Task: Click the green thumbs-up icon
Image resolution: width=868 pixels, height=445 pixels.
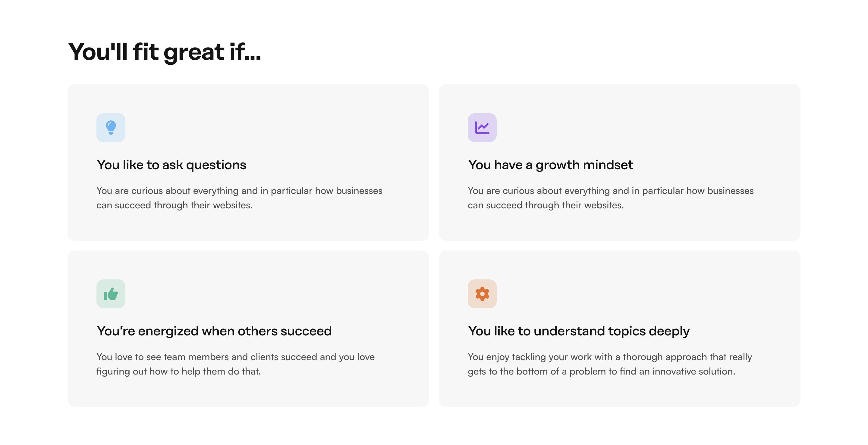Action: (111, 294)
